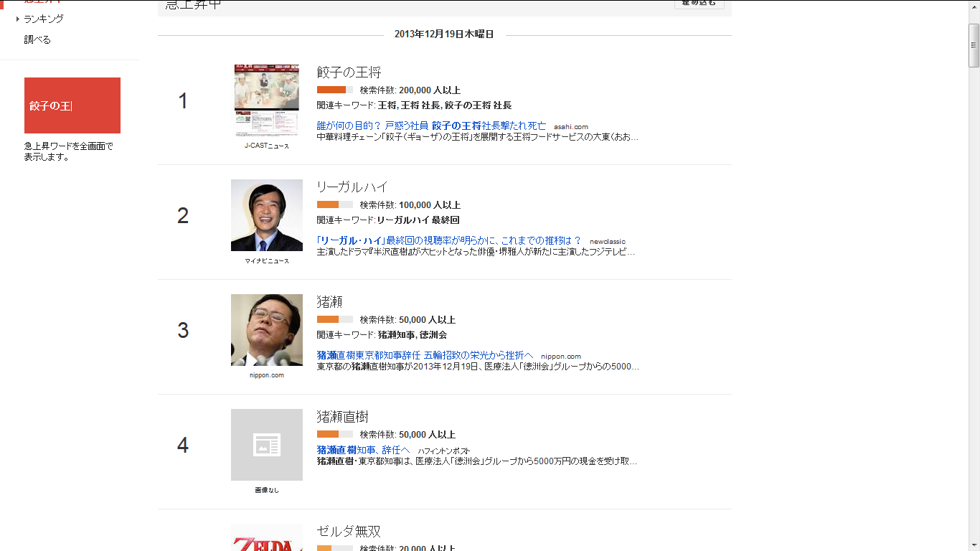The height and width of the screenshot is (551, 980).
Task: Click the search volume bar for 猪瀬直樹
Action: 335,434
